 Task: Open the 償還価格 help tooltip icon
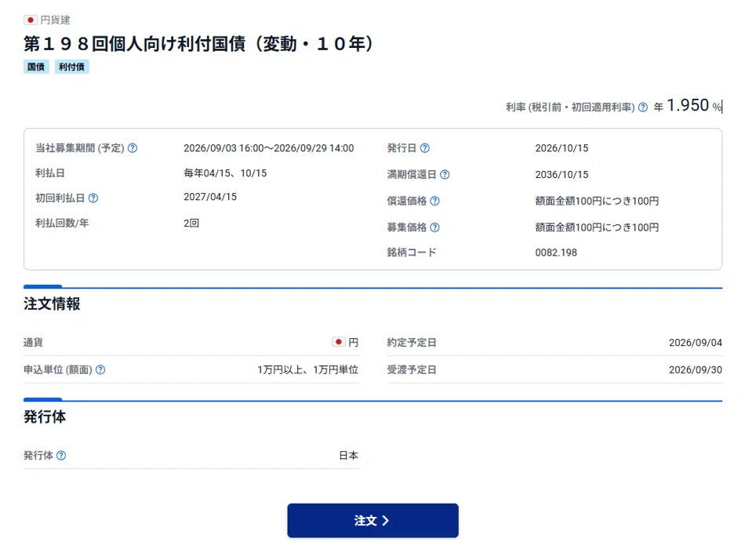[x=434, y=201]
